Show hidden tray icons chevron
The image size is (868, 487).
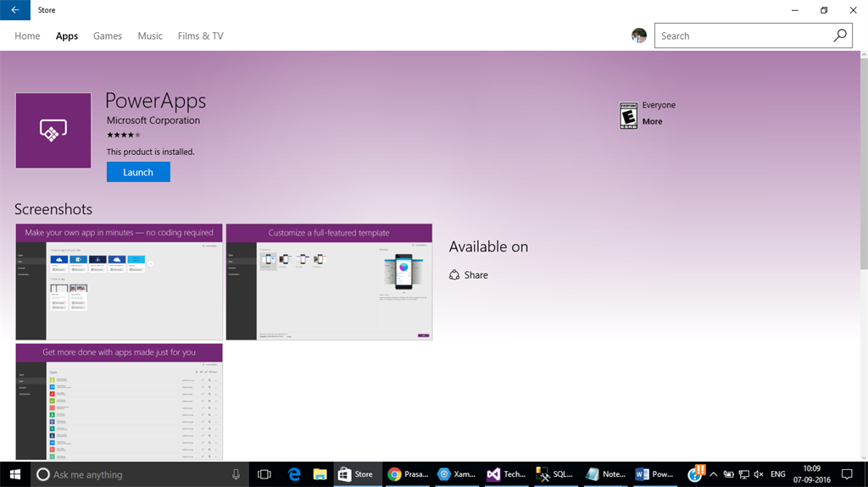(x=714, y=474)
